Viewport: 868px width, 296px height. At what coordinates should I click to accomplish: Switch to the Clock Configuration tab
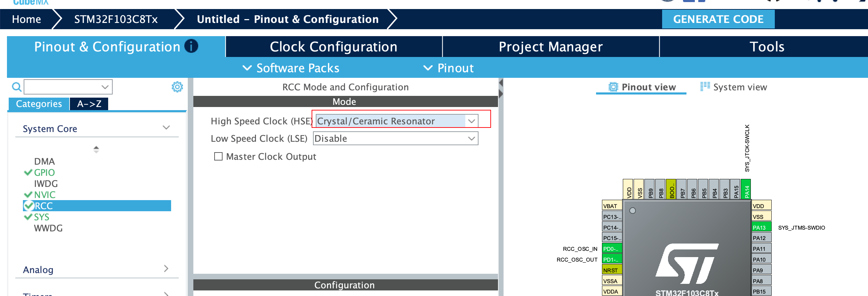point(334,47)
